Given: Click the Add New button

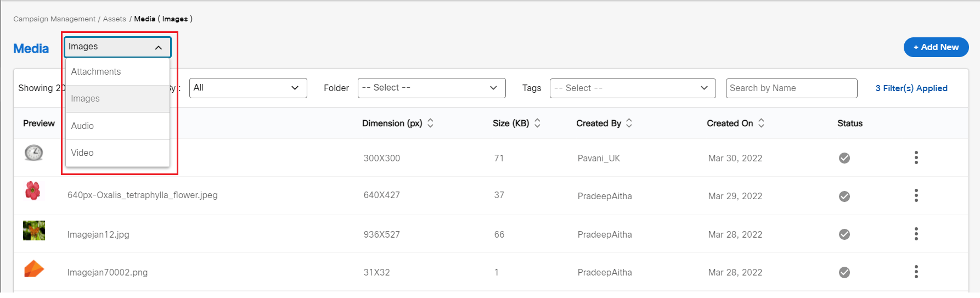Looking at the screenshot, I should [x=936, y=47].
